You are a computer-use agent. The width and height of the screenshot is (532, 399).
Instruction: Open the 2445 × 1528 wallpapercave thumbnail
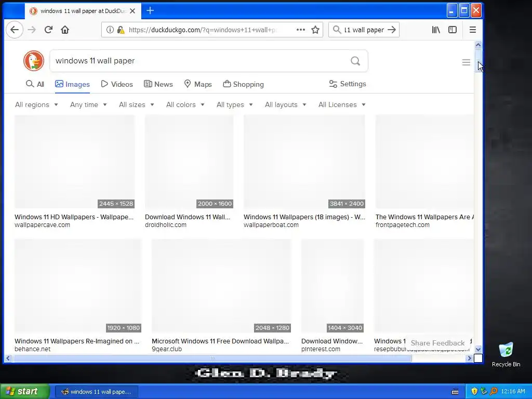[x=75, y=162]
